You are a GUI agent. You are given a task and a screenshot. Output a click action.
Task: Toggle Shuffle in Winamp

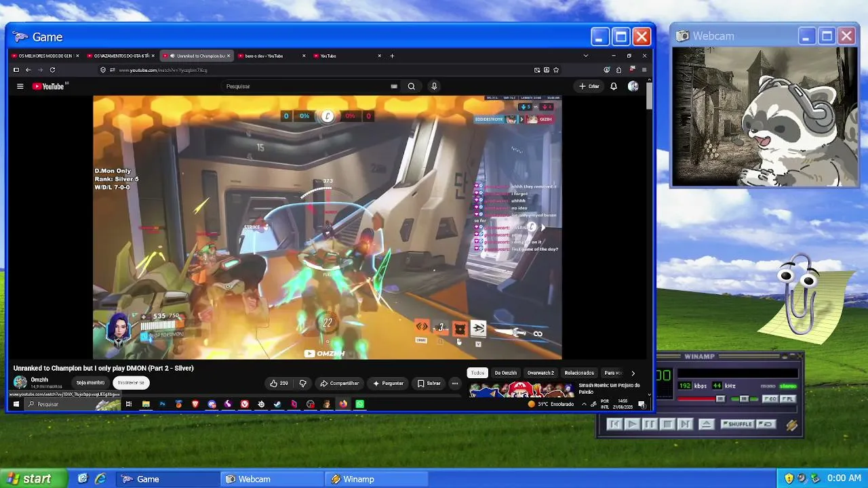coord(738,424)
